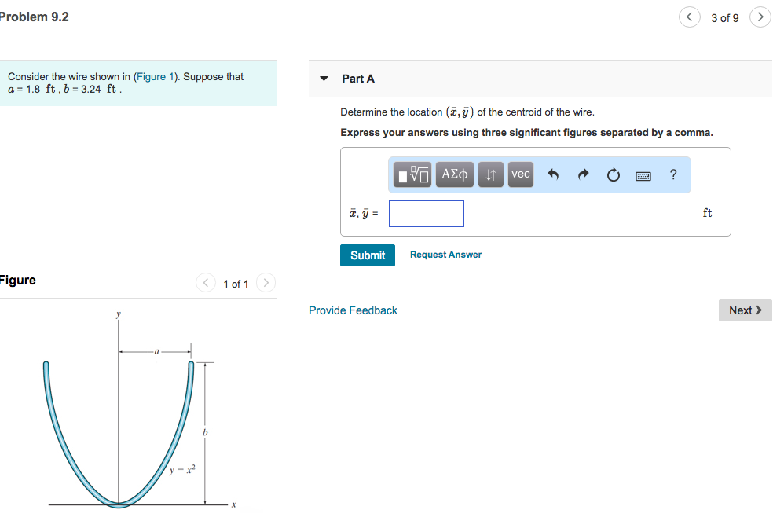
Task: Click the undo arrow in the equation toolbar
Action: point(551,174)
